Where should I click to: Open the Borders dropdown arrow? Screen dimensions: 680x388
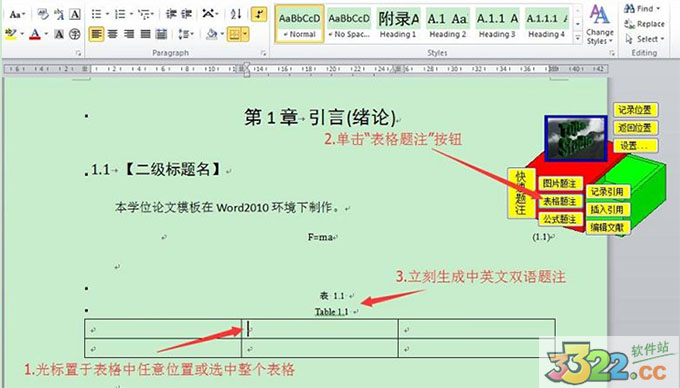(245, 34)
